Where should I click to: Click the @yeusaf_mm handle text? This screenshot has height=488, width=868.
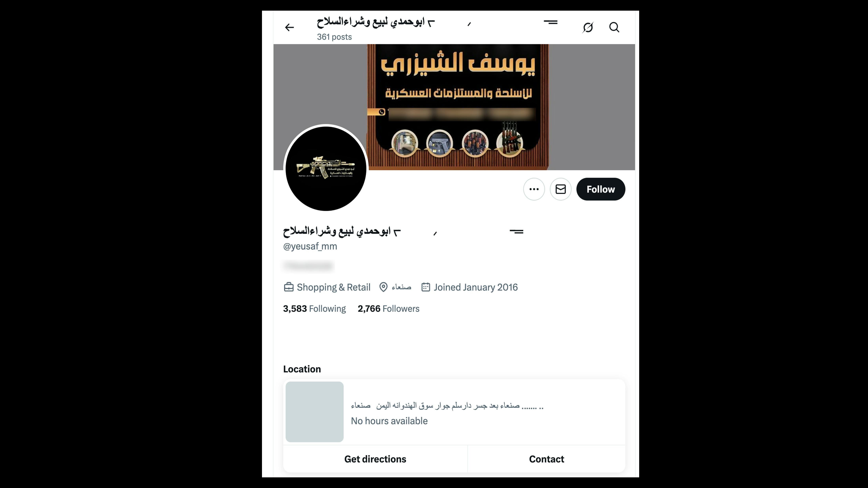coord(310,246)
